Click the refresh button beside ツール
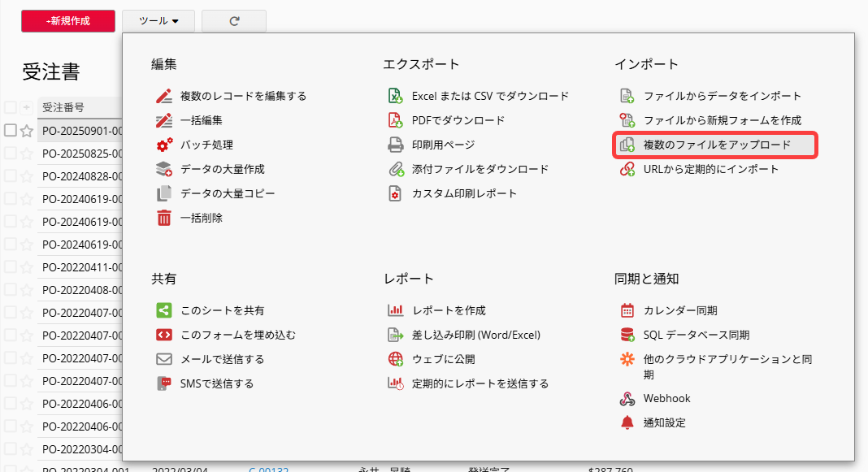This screenshot has width=868, height=472. (x=234, y=21)
